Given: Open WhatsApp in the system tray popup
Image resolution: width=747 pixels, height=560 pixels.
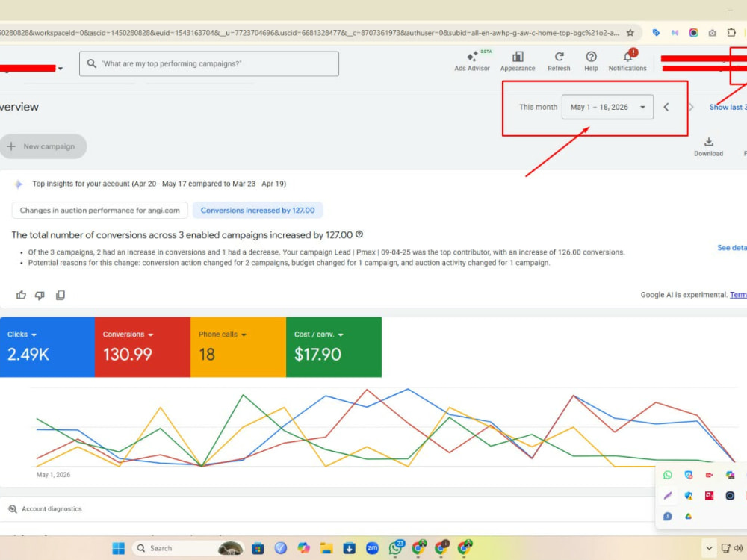Looking at the screenshot, I should [x=667, y=475].
